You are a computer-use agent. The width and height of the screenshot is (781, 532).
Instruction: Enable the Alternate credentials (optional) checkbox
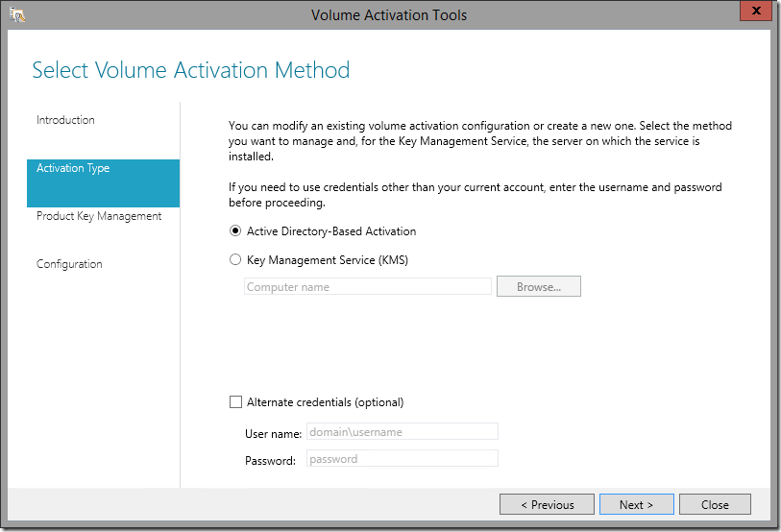click(235, 402)
